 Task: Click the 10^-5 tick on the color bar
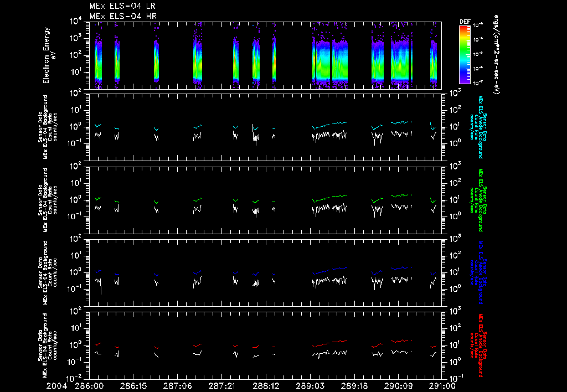coord(478,54)
